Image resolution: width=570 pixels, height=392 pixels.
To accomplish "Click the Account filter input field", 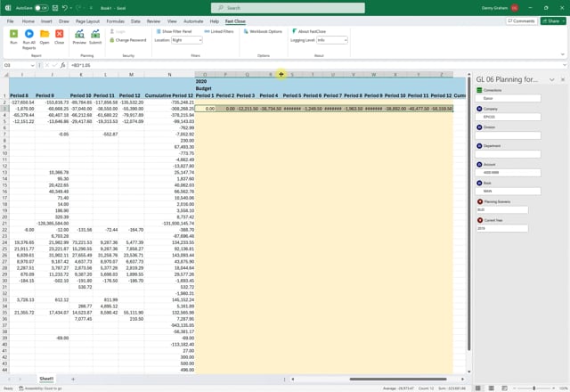I will (508, 172).
